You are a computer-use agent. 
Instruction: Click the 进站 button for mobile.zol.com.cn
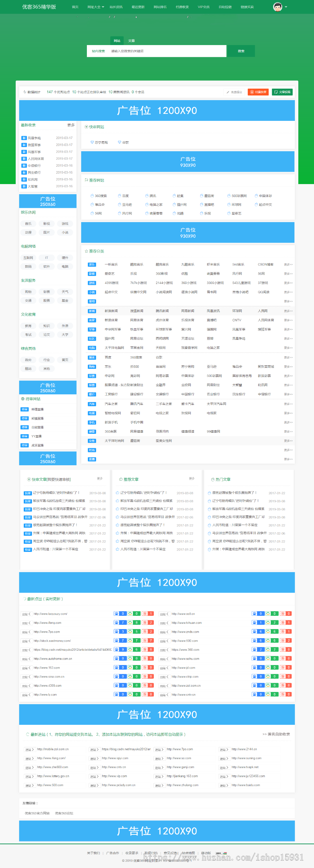[29, 750]
